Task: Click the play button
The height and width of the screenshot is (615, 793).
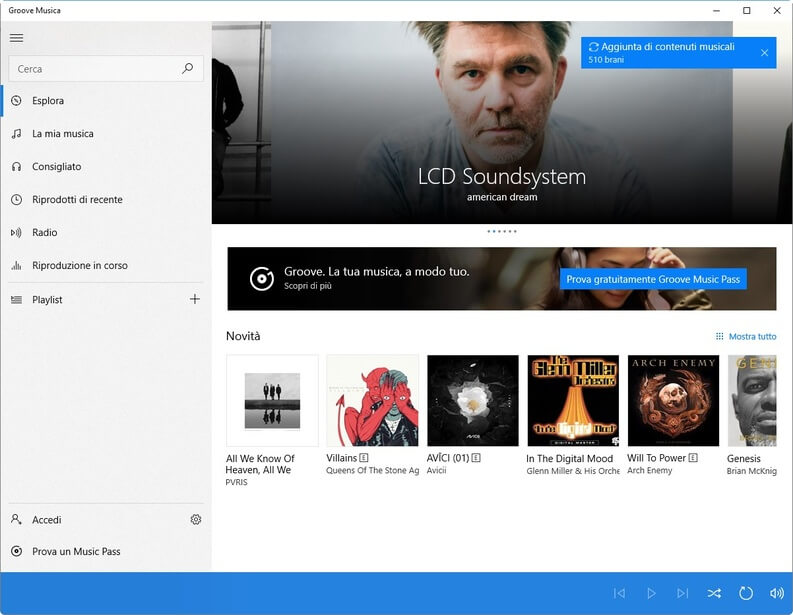Action: point(651,593)
